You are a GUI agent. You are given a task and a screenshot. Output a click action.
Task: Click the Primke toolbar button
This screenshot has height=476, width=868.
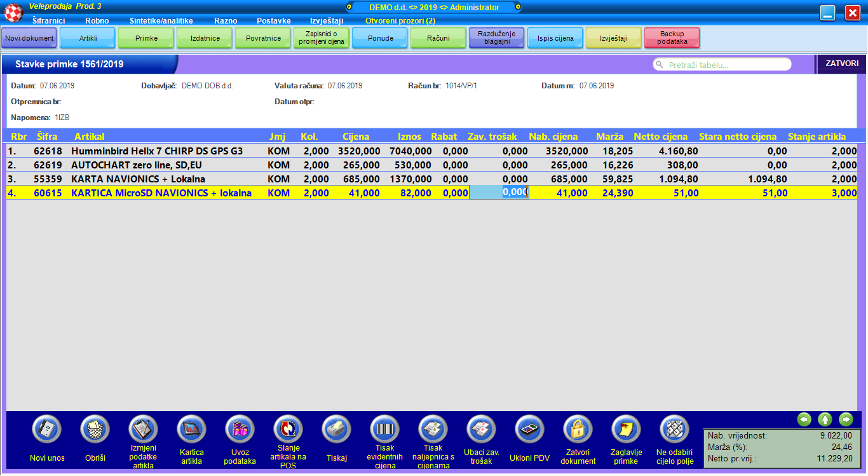point(147,38)
